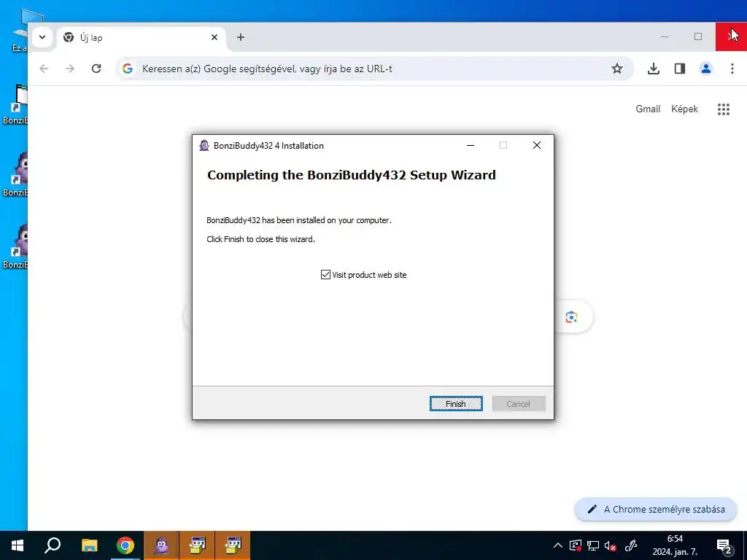Click A Chrome személyre szabása button
Screen dimensions: 747x560
[656, 509]
